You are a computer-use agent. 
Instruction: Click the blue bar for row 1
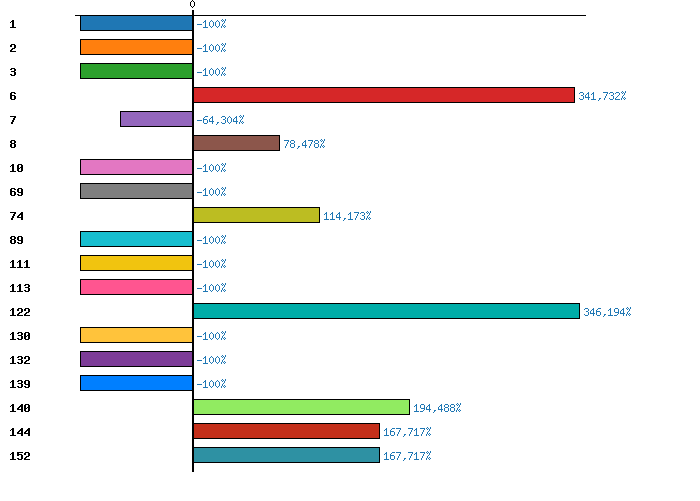(136, 23)
